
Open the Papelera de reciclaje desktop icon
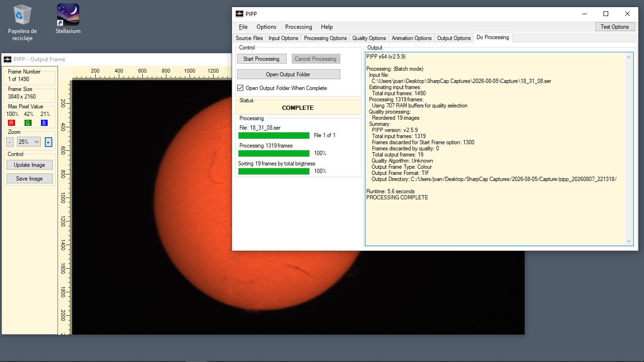[22, 15]
